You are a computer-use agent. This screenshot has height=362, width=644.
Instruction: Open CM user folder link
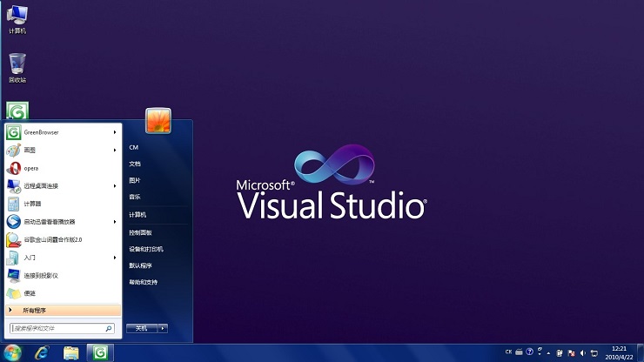[133, 147]
